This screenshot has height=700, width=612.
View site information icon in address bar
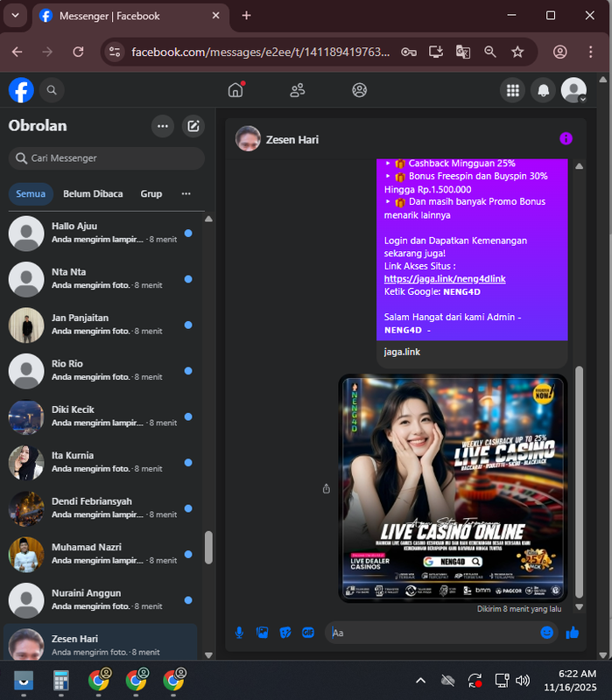tap(115, 52)
